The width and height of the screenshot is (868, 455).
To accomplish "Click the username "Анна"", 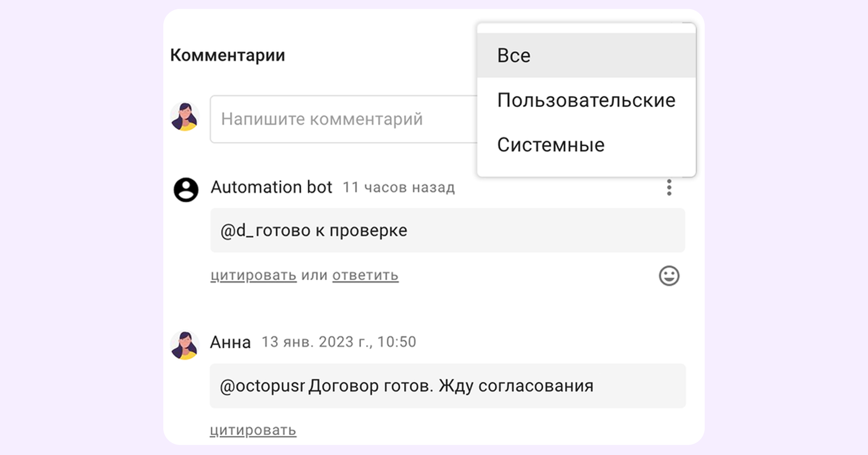I will point(231,342).
